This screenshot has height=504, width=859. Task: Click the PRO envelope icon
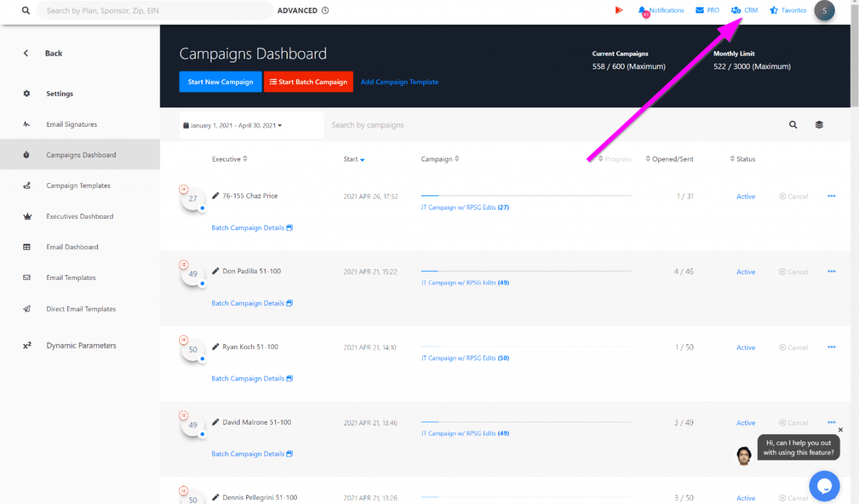700,11
